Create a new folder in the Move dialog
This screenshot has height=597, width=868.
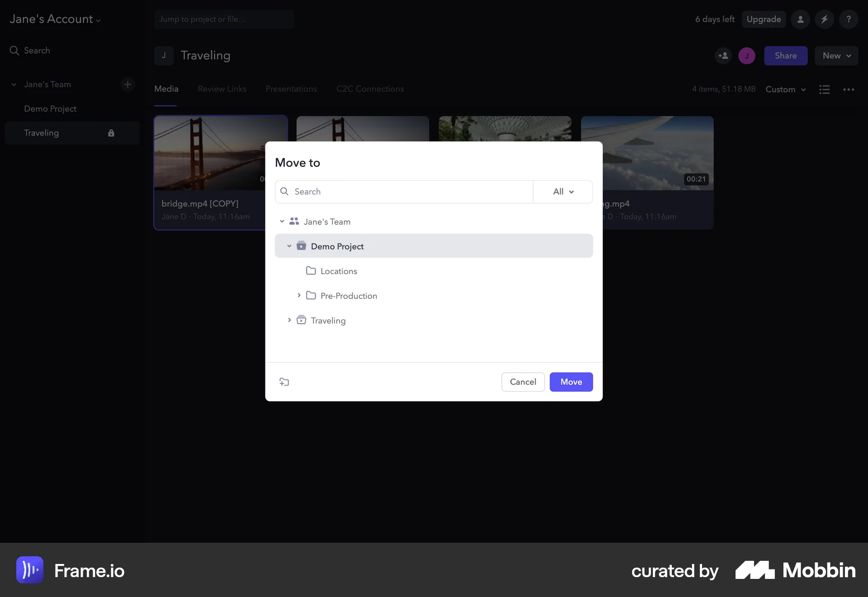[x=284, y=382]
